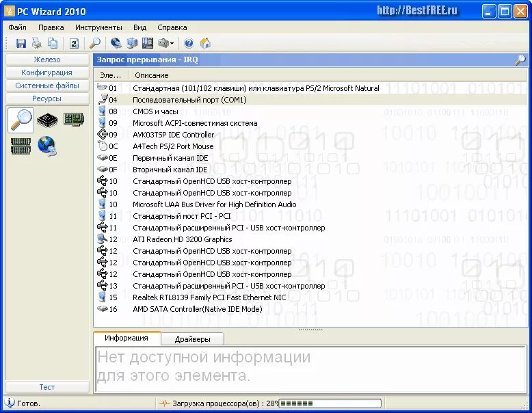Image resolution: width=532 pixels, height=413 pixels.
Task: Select Вторичный канал IDE row
Action: (x=310, y=170)
